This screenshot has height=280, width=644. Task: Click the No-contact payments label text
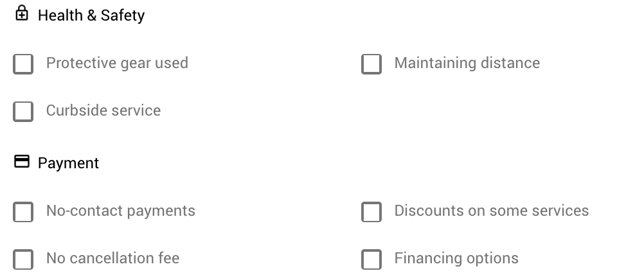121,211
